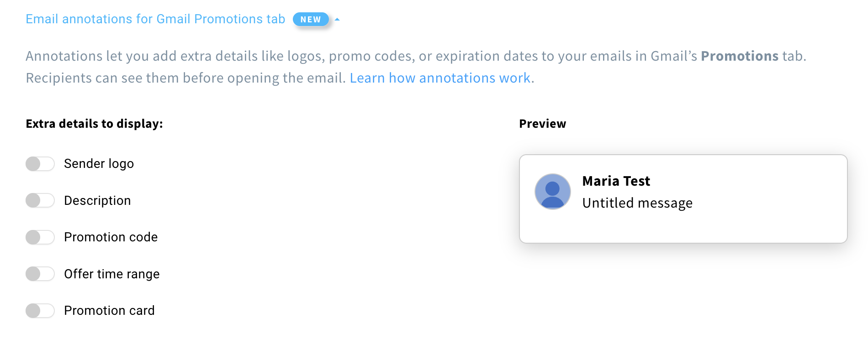This screenshot has height=344, width=868.
Task: Click the Extra details to display heading
Action: (94, 124)
